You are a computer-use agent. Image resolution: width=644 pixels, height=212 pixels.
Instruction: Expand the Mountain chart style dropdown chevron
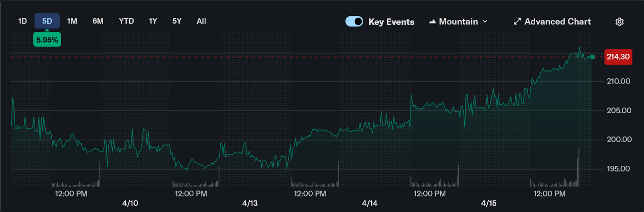point(485,21)
